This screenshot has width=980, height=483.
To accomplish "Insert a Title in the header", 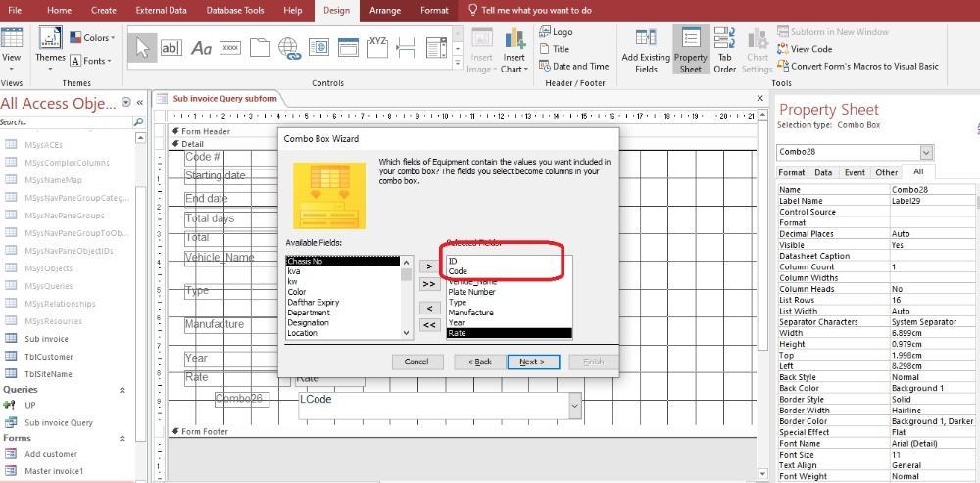I will 554,49.
